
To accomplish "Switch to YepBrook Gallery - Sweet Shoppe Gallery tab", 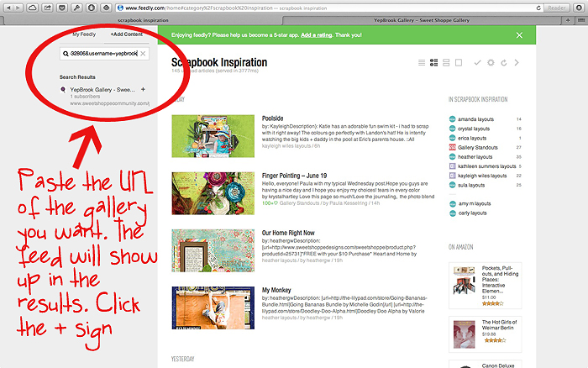I will click(422, 20).
